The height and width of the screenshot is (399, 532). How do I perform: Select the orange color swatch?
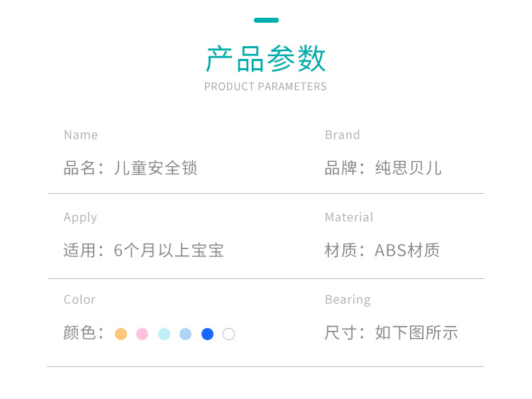coord(121,334)
